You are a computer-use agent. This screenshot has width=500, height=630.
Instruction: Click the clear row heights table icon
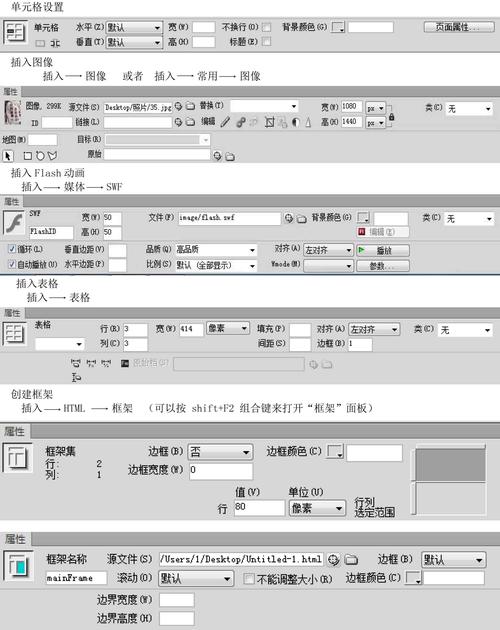76,377
